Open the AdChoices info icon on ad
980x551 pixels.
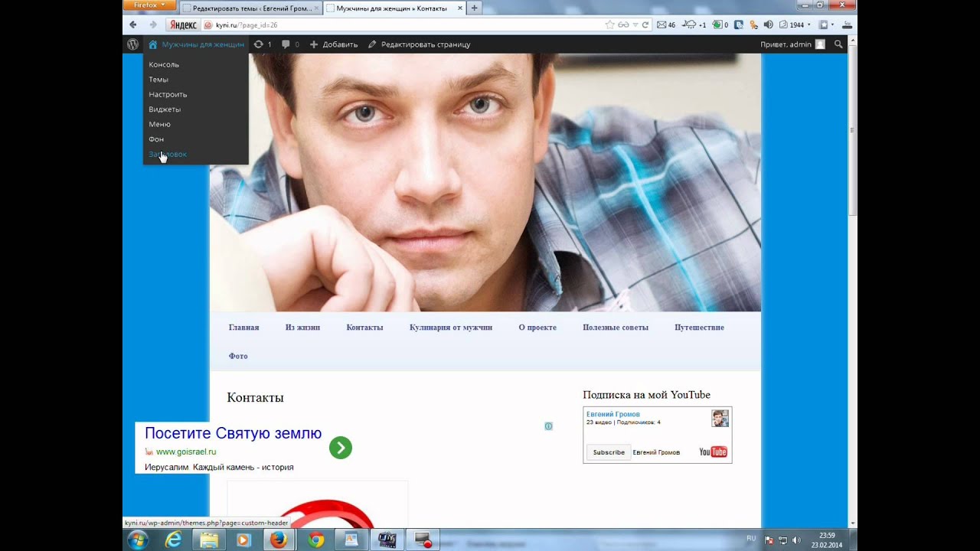point(548,426)
